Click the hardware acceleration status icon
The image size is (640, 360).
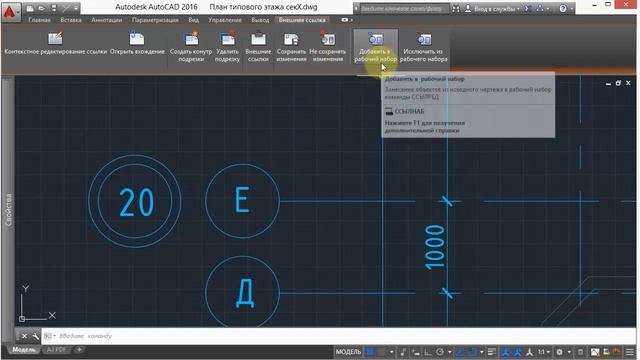pos(594,352)
